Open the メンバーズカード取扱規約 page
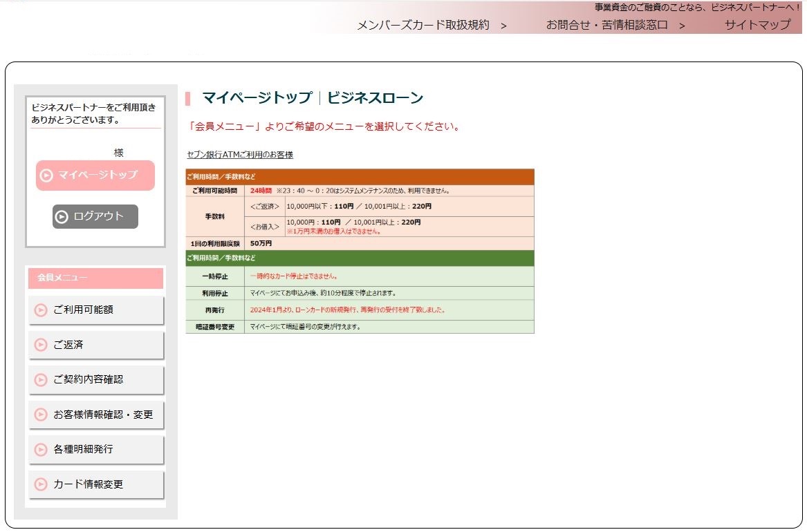 [423, 26]
